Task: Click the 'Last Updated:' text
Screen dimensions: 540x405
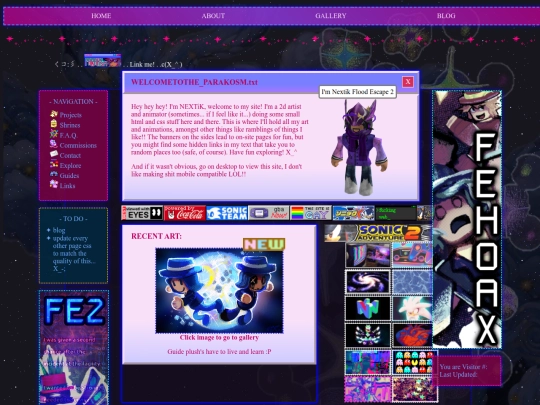Action: [458, 375]
